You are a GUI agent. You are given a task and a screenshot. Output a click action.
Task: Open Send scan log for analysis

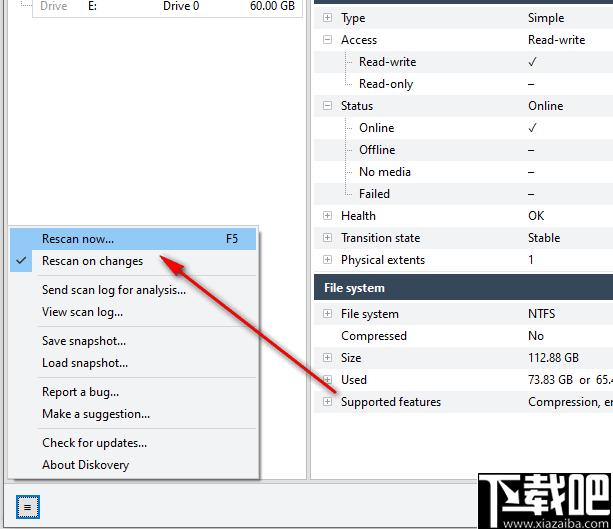133,290
